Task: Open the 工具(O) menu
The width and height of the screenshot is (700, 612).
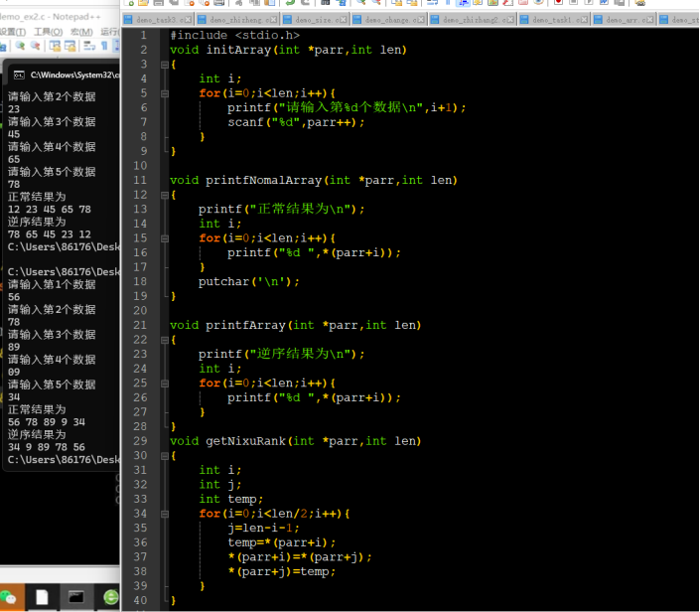Action: (x=49, y=32)
